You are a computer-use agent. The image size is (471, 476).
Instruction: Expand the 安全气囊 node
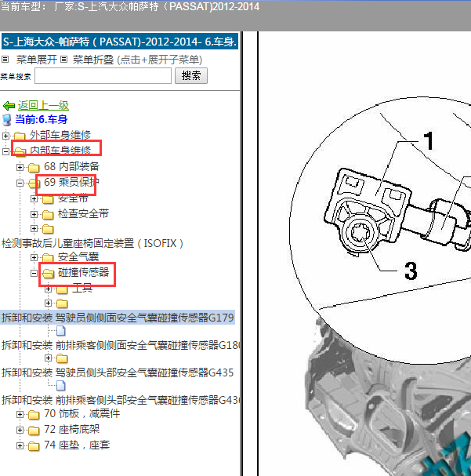coord(34,257)
